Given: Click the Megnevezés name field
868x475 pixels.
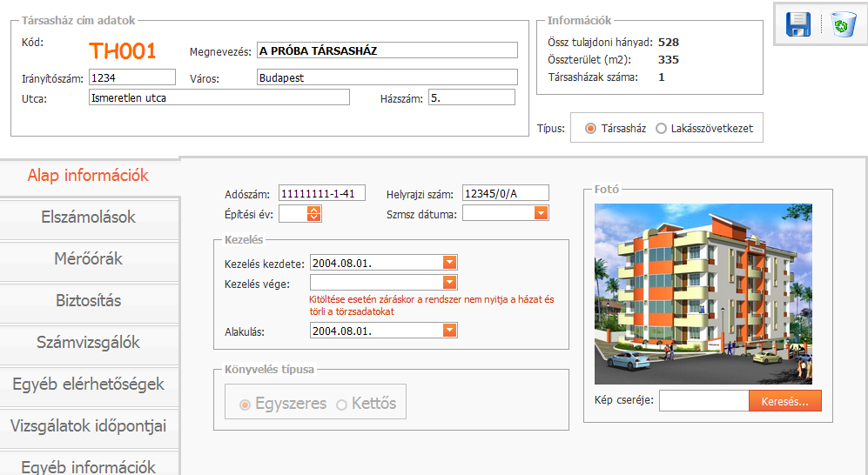Looking at the screenshot, I should 387,50.
